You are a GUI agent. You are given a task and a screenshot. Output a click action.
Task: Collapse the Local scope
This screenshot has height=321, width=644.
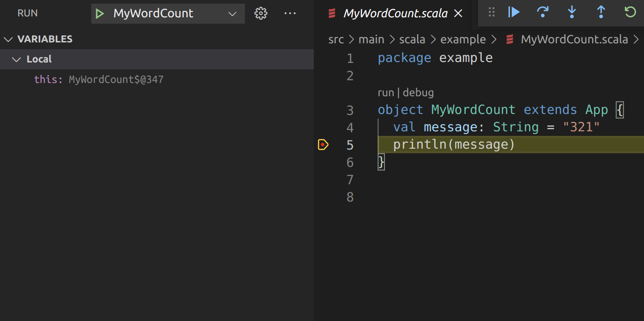coord(16,59)
